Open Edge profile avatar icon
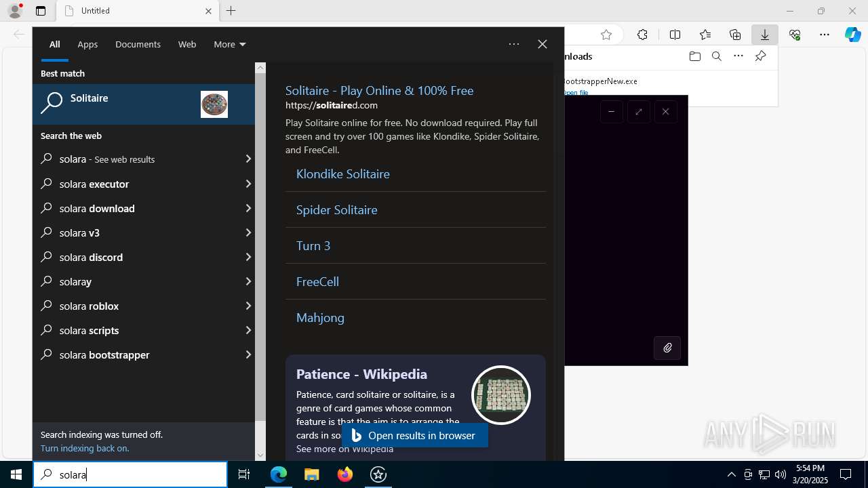868x488 pixels. (x=15, y=11)
